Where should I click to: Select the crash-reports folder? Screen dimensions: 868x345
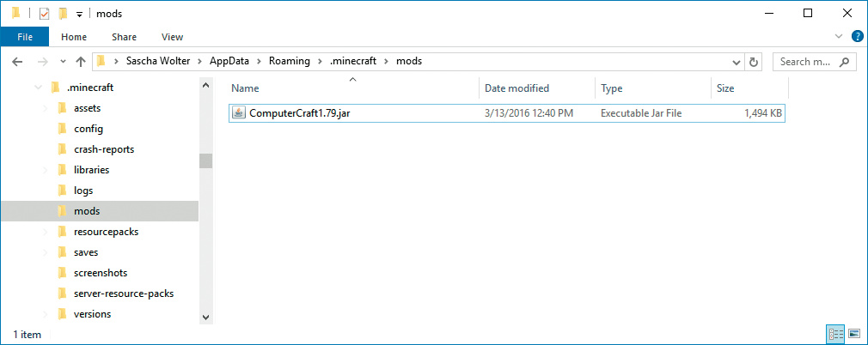point(104,149)
